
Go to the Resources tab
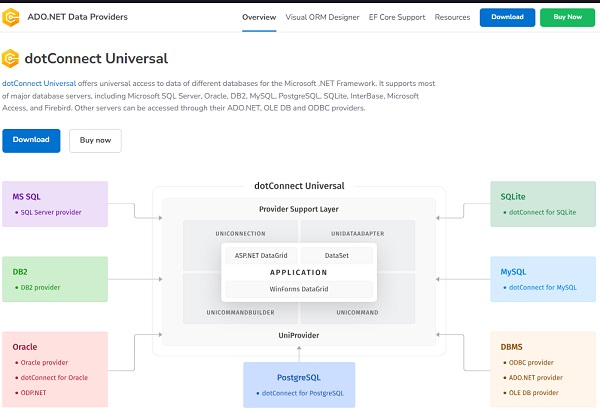pyautogui.click(x=452, y=17)
